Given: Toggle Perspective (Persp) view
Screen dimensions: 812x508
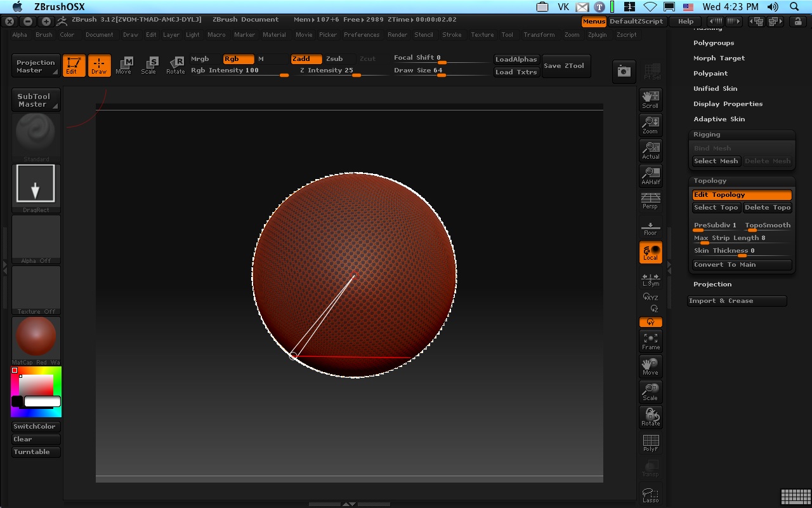Looking at the screenshot, I should 650,201.
